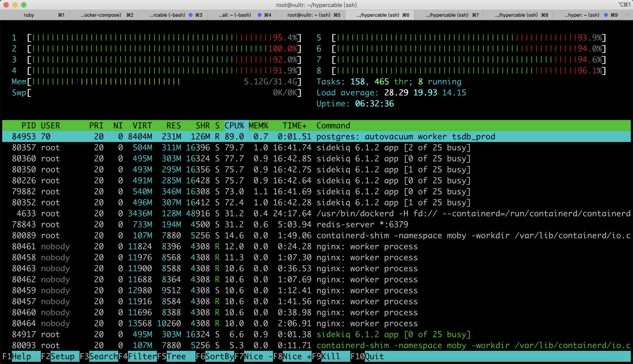Image resolution: width=633 pixels, height=364 pixels.
Task: Click the Load average value 28.29
Action: (396, 93)
